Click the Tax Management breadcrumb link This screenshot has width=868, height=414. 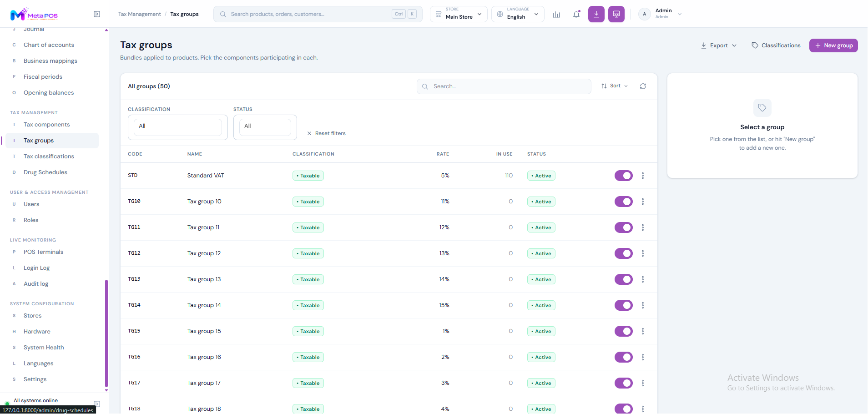(140, 14)
